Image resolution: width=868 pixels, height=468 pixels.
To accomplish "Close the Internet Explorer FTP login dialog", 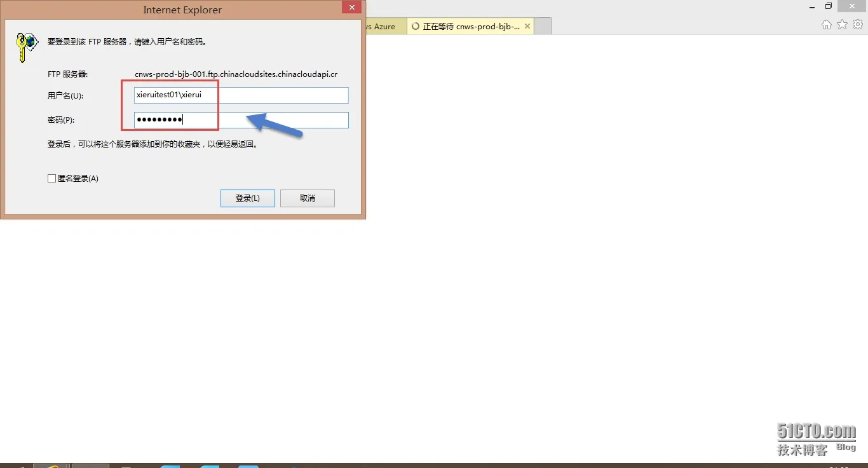I will pos(351,7).
